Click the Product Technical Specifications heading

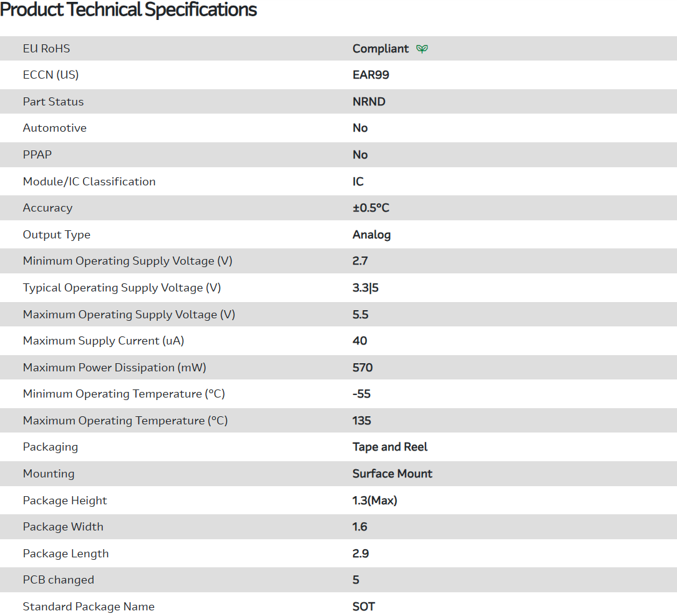point(129,10)
